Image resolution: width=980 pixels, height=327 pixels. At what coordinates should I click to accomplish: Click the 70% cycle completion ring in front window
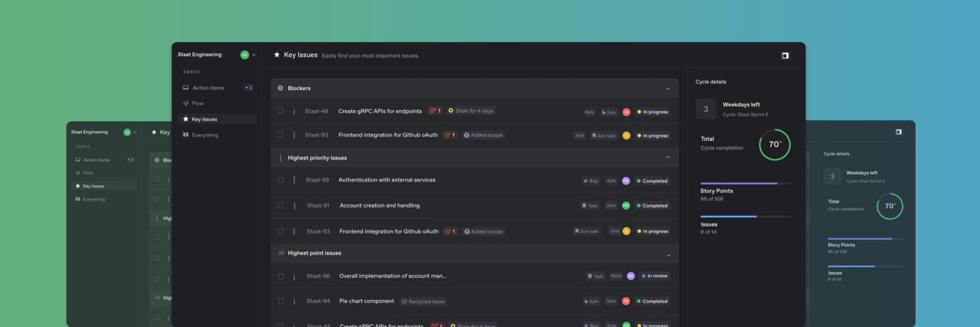[x=774, y=145]
